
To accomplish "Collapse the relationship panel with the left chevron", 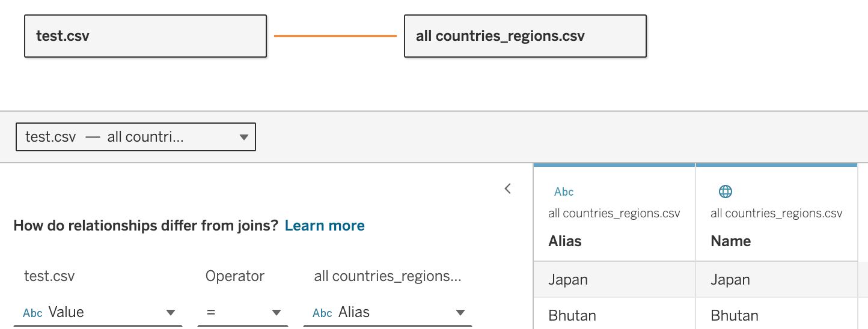I will click(x=508, y=189).
